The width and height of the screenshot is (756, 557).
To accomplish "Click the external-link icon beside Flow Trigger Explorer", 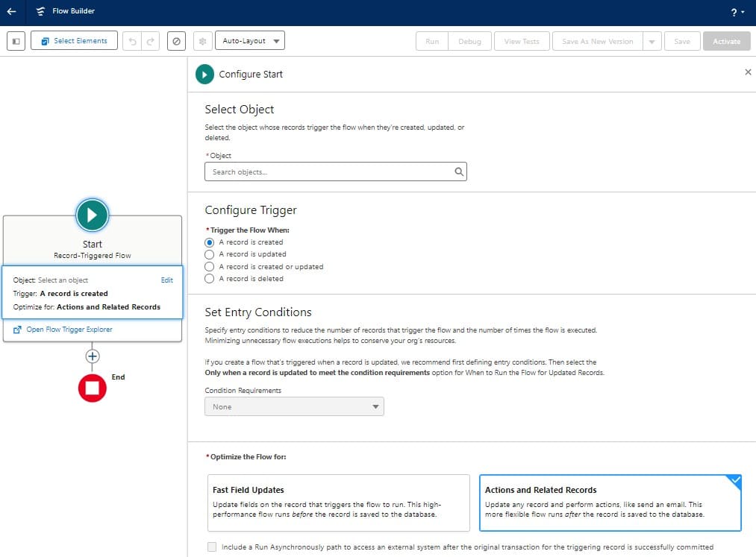I will [17, 330].
